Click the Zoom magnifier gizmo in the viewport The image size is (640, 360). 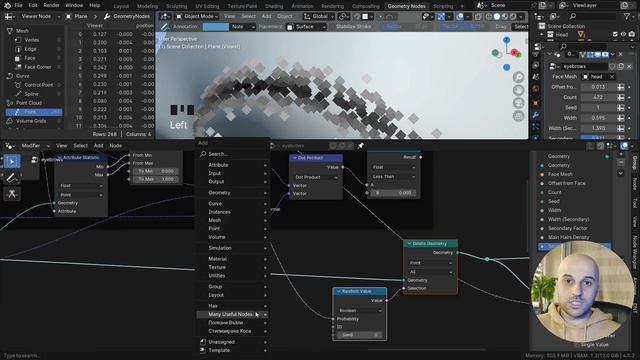pos(518,77)
